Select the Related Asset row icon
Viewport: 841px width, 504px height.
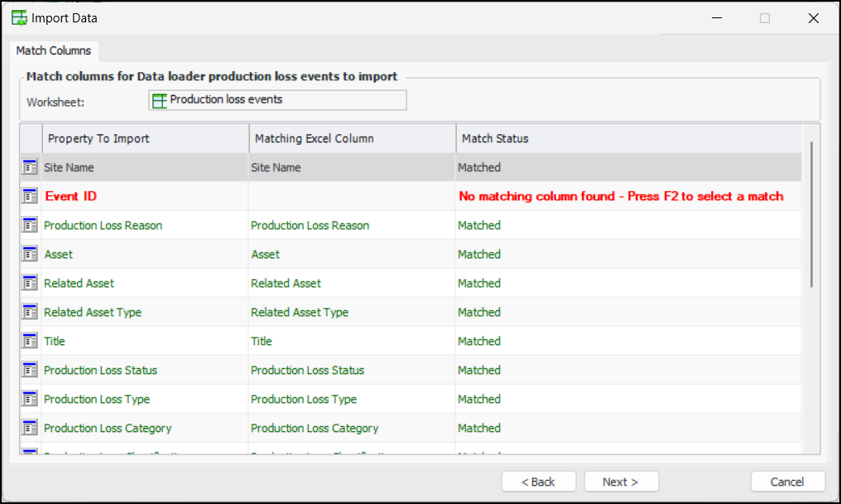click(30, 283)
